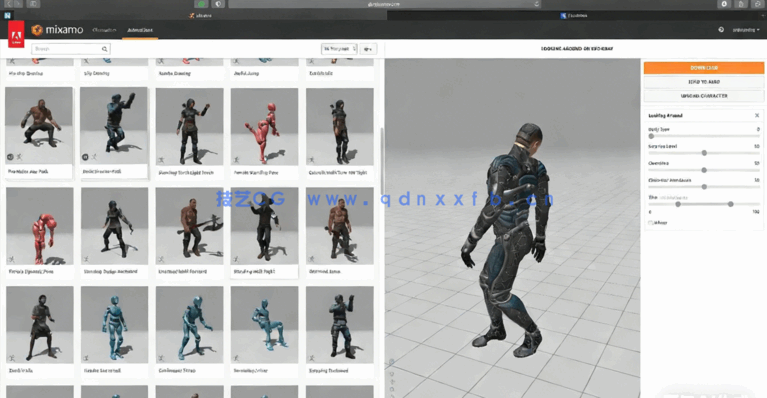The width and height of the screenshot is (767, 398).
Task: Click the Trim slider right handle
Action: [730, 204]
